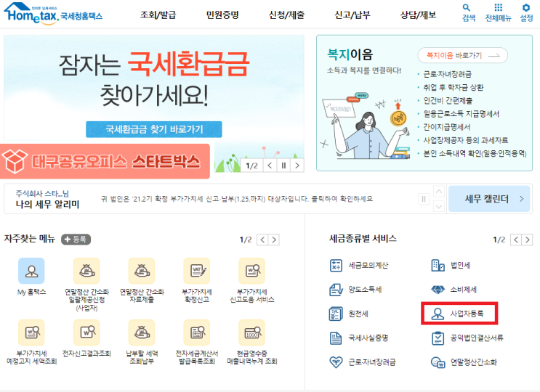The height and width of the screenshot is (392, 540).
Task: Go to previous 자주찾는 메뉴 page
Action: click(262, 240)
